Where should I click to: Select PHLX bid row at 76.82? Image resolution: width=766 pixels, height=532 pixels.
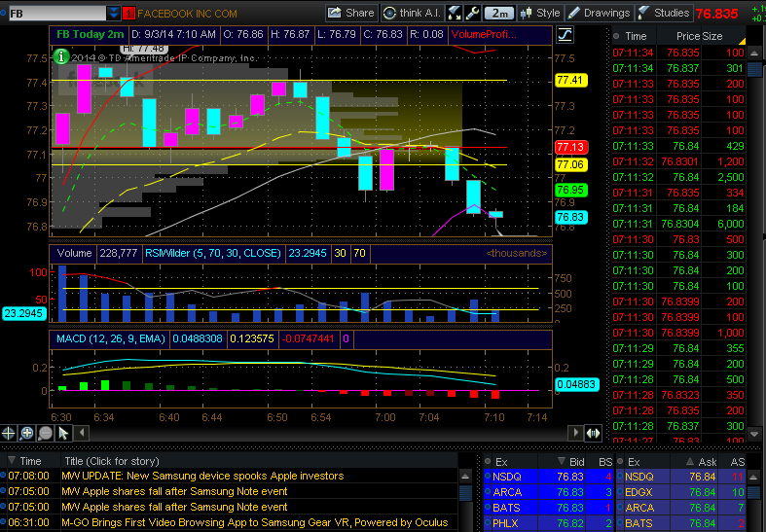click(x=548, y=523)
